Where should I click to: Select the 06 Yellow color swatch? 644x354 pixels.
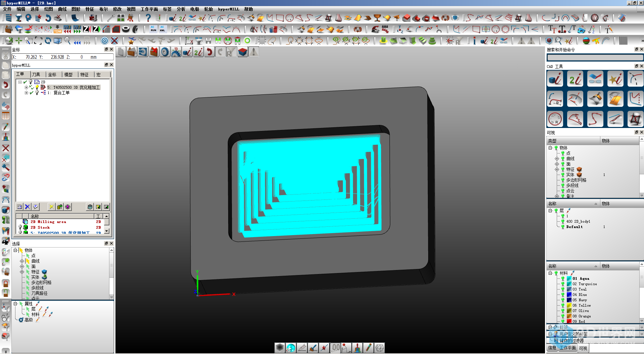569,305
